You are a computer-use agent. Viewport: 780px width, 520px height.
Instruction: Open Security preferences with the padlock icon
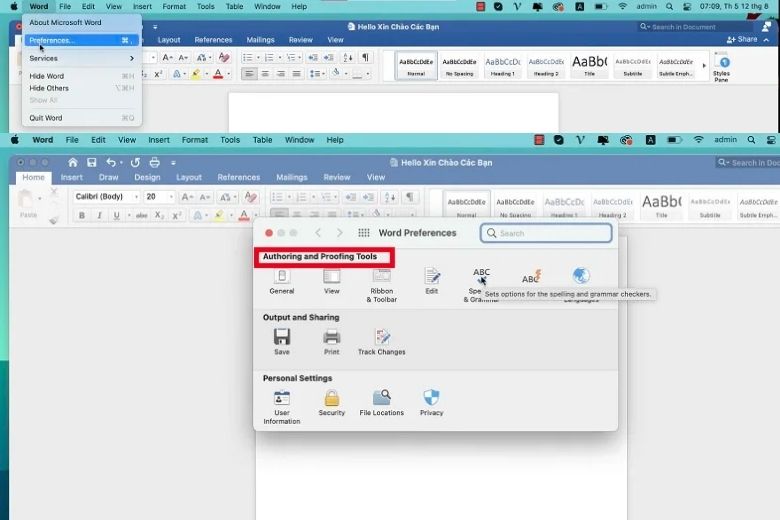[331, 403]
